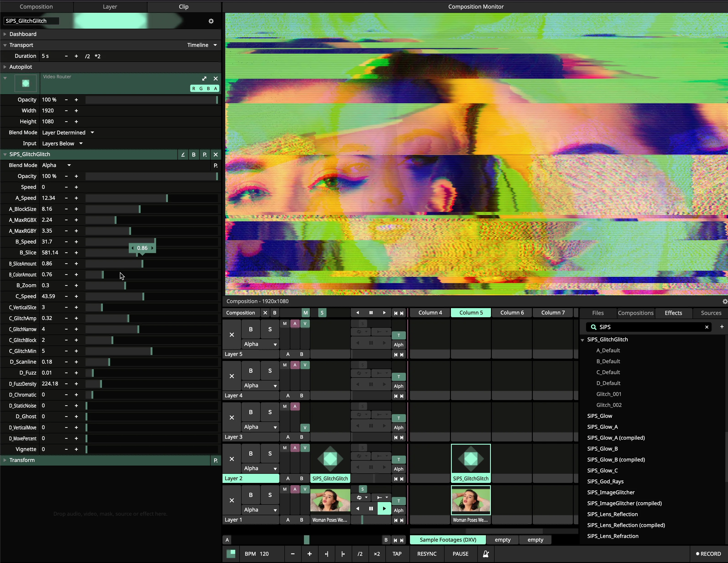
Task: Open the clip panel settings gear
Action: point(211,21)
